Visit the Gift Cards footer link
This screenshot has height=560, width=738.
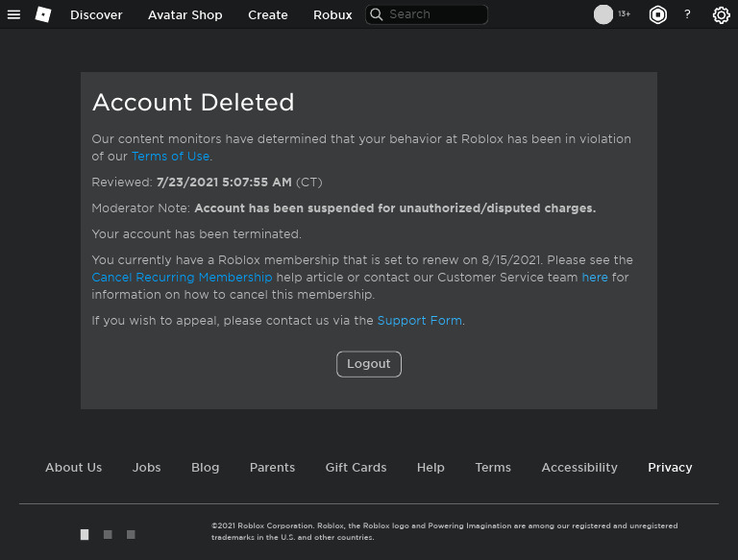[x=356, y=468]
